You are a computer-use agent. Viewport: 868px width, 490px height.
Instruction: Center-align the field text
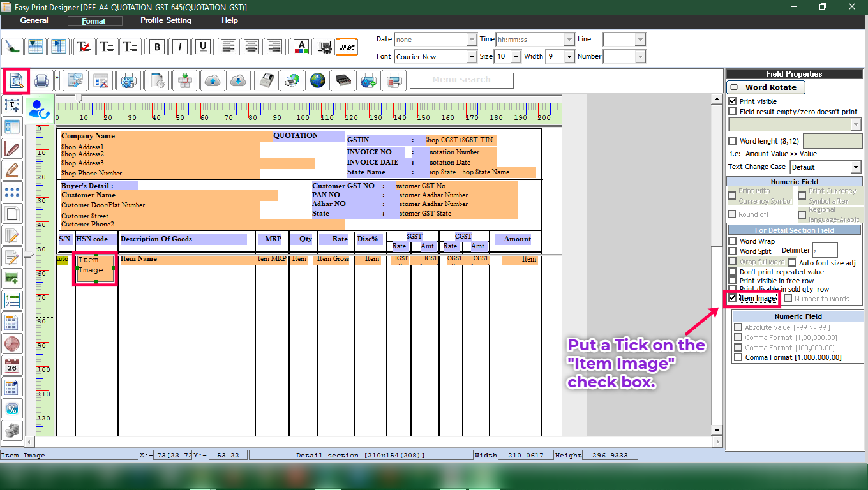coord(251,47)
